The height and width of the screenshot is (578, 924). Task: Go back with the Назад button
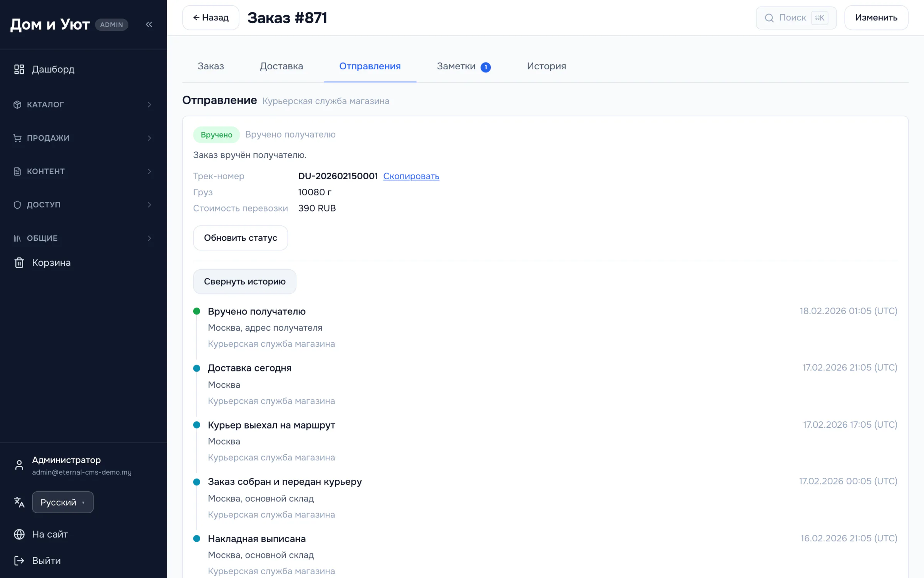(211, 18)
